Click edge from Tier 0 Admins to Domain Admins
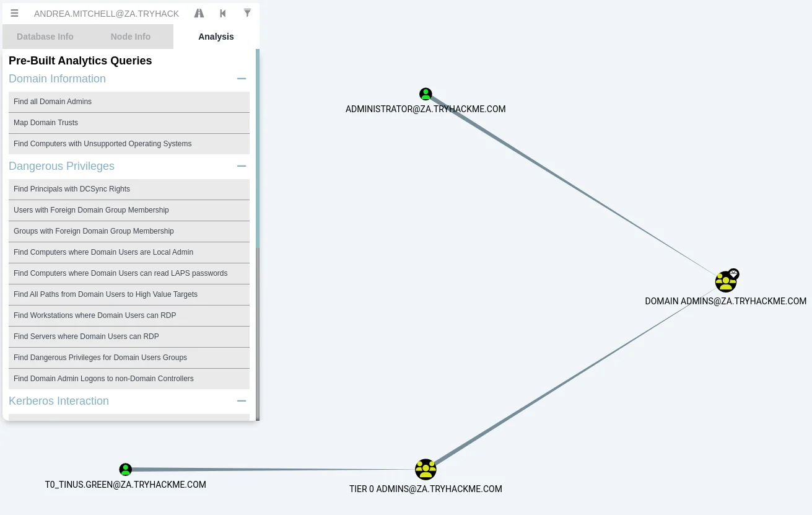Image resolution: width=812 pixels, height=515 pixels. point(575,376)
